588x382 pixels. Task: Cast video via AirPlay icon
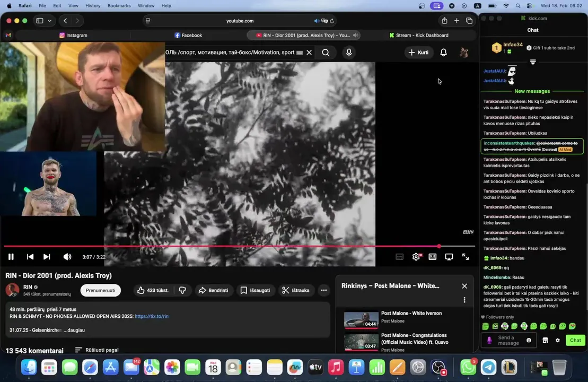coord(449,257)
